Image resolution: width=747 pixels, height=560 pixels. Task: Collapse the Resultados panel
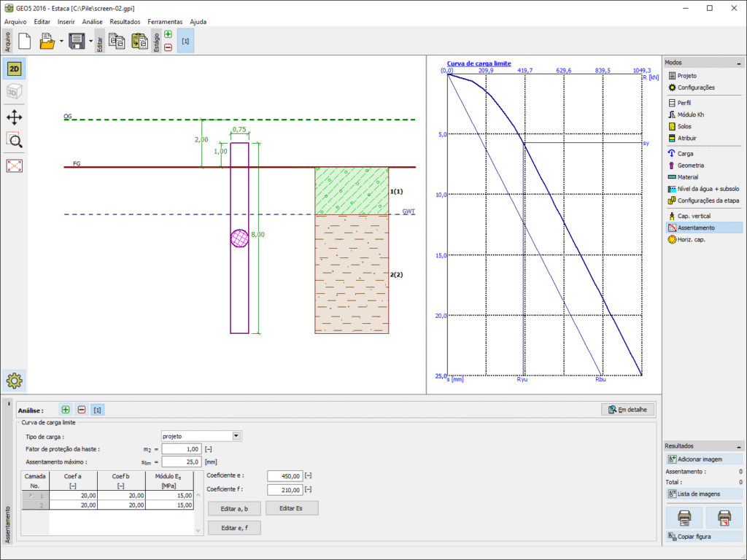(738, 447)
